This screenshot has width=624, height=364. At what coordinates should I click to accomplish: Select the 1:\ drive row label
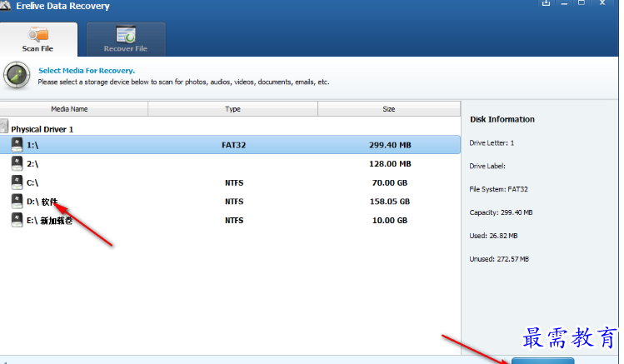[32, 145]
